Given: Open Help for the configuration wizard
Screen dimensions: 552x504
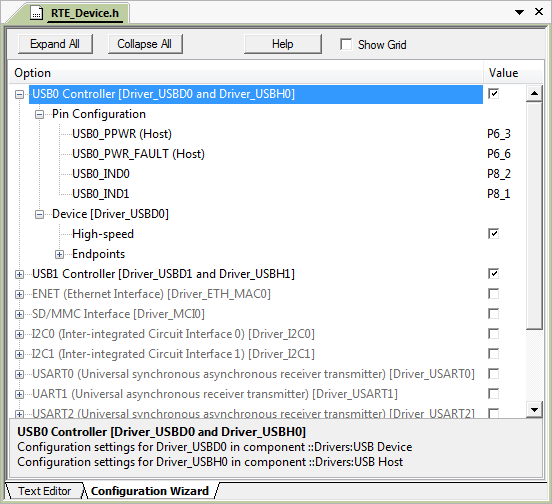Looking at the screenshot, I should [283, 44].
